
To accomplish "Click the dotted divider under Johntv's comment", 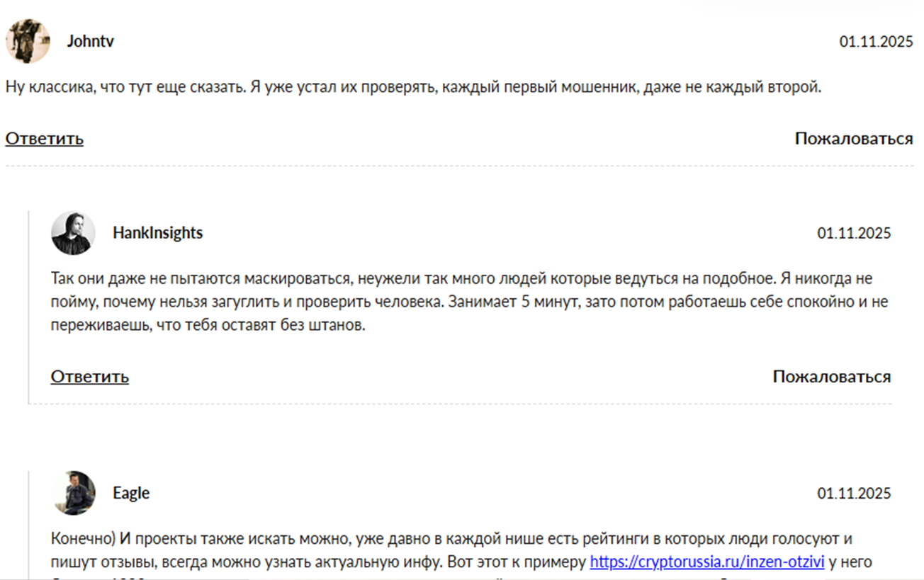I will (x=461, y=164).
